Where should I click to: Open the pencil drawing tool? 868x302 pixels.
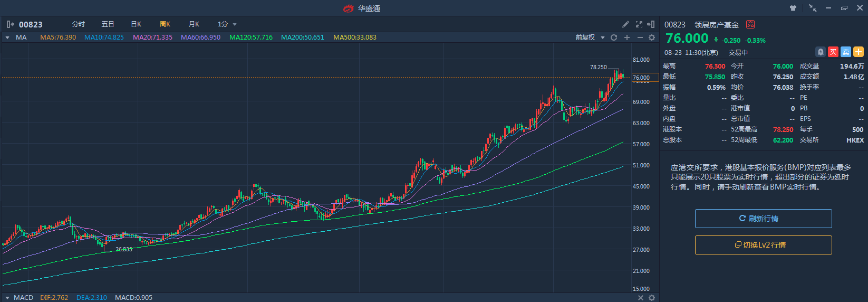[x=625, y=24]
